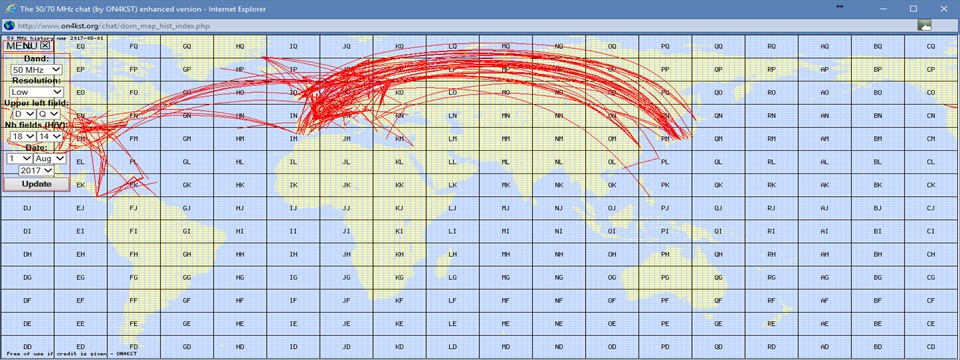Click the JO grid square over Europe
This screenshot has height=360, width=960.
point(347,92)
